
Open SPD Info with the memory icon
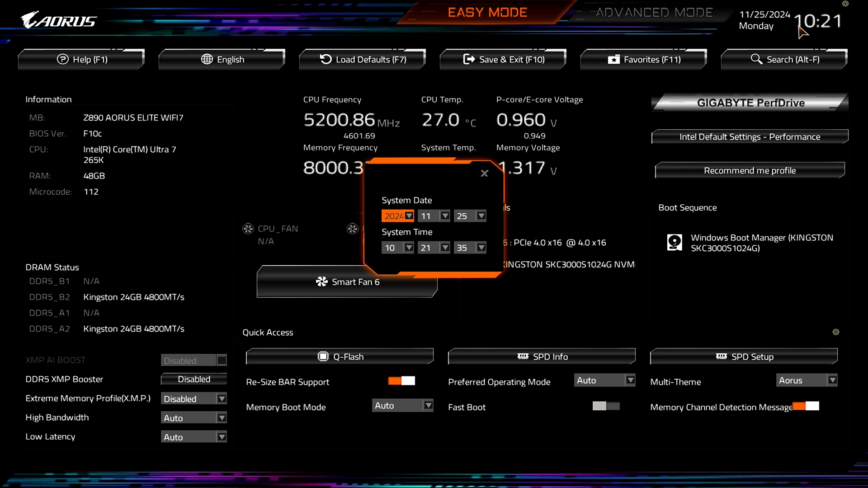click(x=524, y=357)
